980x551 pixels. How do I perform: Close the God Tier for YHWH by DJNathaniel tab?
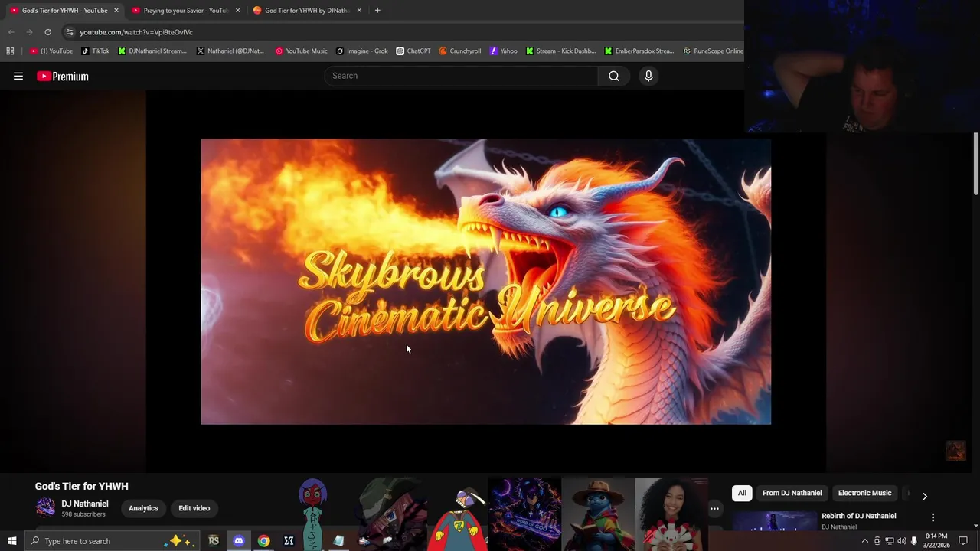359,10
